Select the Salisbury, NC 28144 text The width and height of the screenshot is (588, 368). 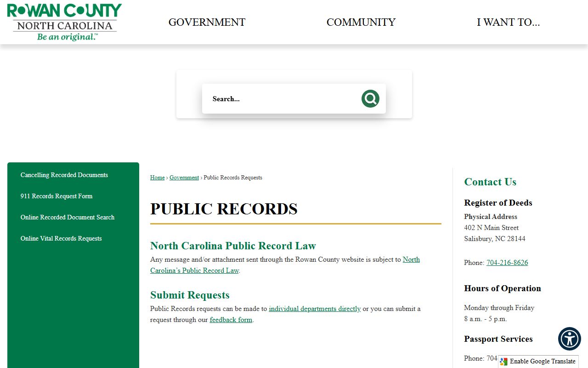tap(495, 239)
